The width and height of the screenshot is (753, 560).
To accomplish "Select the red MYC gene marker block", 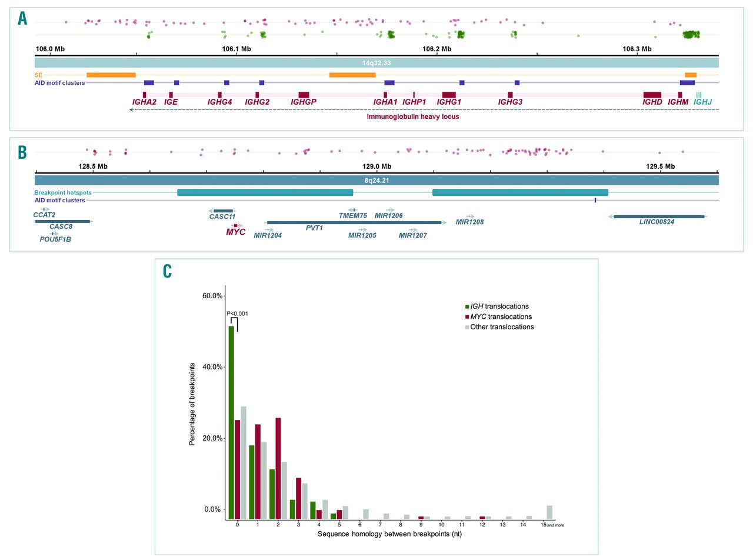I will 235,225.
